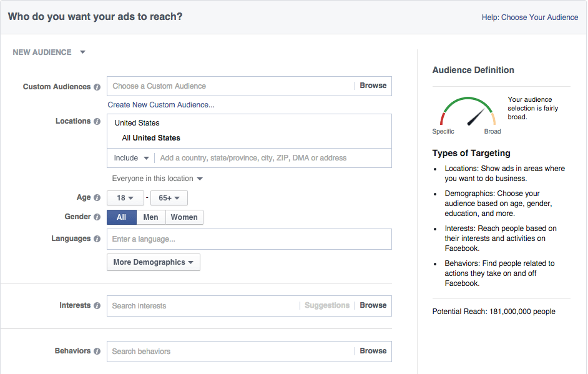Select Women gender option
Screen dimensions: 588x374
tap(184, 217)
